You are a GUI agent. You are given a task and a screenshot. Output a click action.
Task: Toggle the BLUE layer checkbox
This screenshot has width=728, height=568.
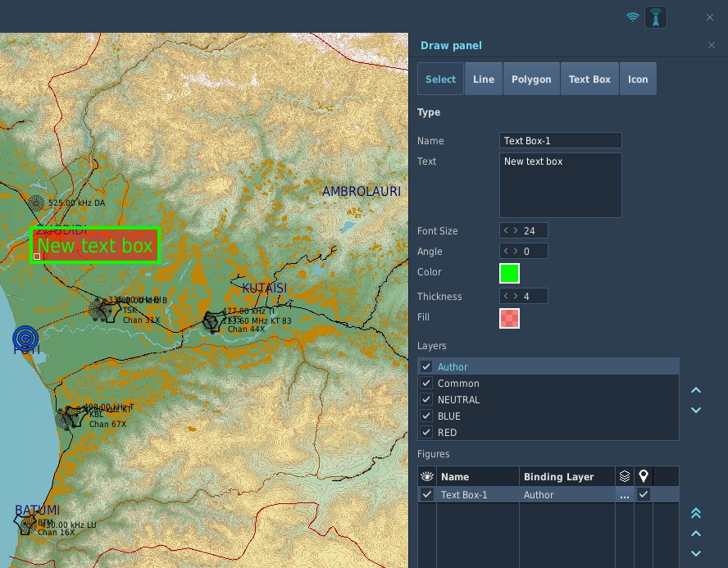(x=426, y=416)
